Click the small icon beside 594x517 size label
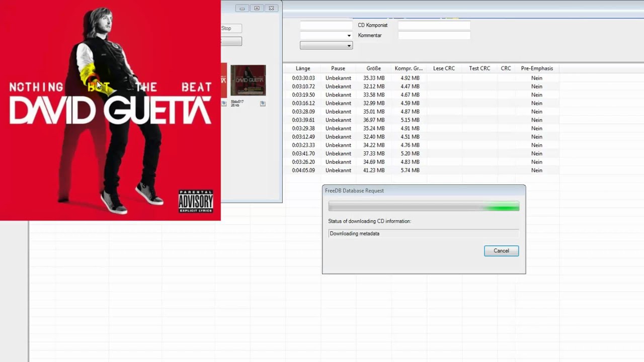 pos(263,104)
